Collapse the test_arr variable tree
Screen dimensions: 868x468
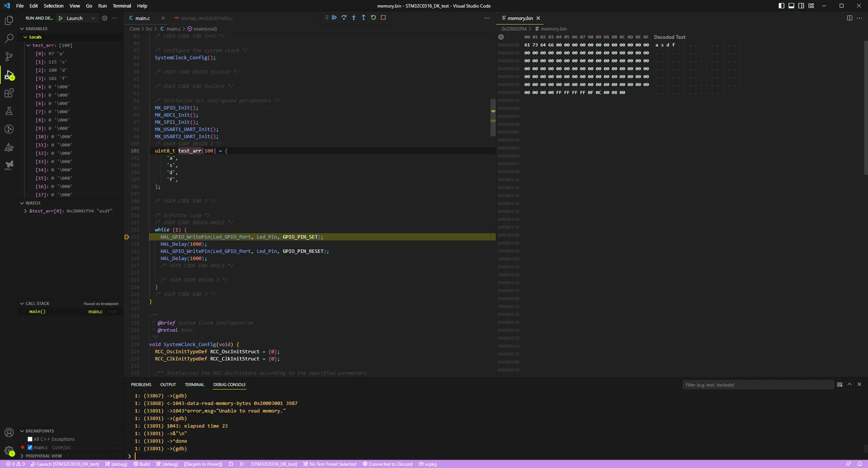click(x=28, y=45)
